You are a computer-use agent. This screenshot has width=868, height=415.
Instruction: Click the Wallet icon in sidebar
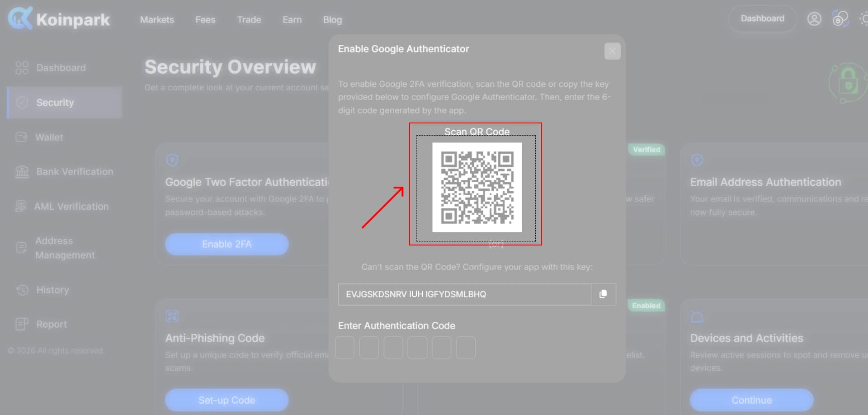pos(21,137)
